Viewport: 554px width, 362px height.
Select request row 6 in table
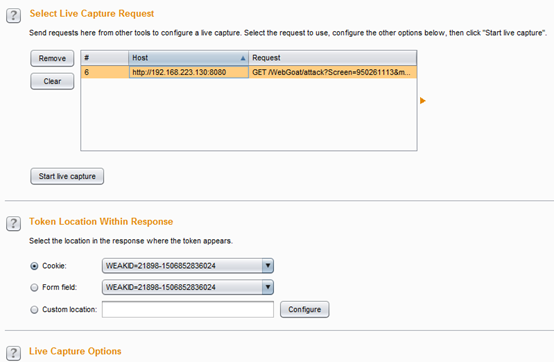point(249,72)
